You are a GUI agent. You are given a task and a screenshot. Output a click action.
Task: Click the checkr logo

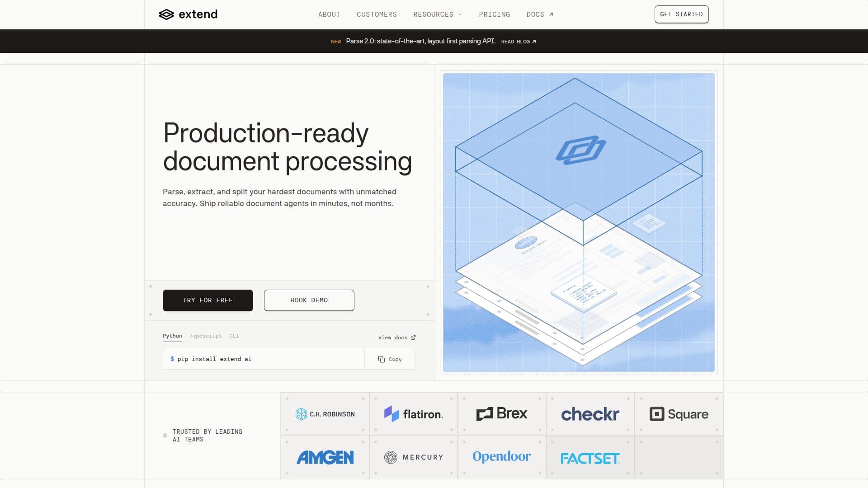pos(590,414)
